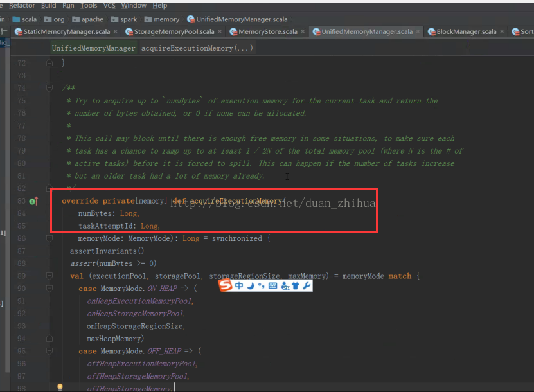
Task: Click 'onHeapExecutionMemoryPool' on line 91
Action: pyautogui.click(x=139, y=301)
